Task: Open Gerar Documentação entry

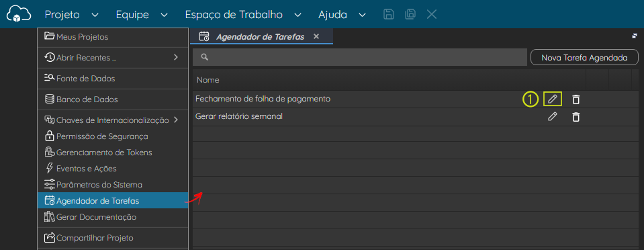Action: pos(113,216)
